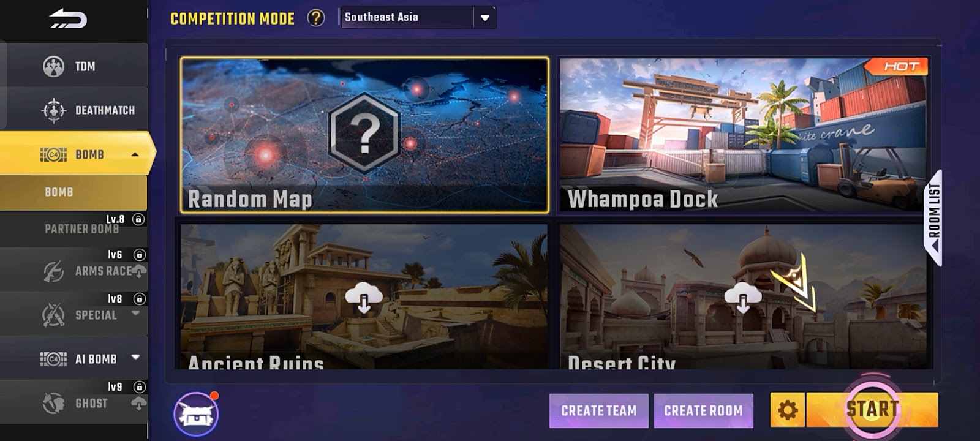Screen dimensions: 980x441
Task: Expand the AI Bomb mode arrow
Action: click(135, 357)
